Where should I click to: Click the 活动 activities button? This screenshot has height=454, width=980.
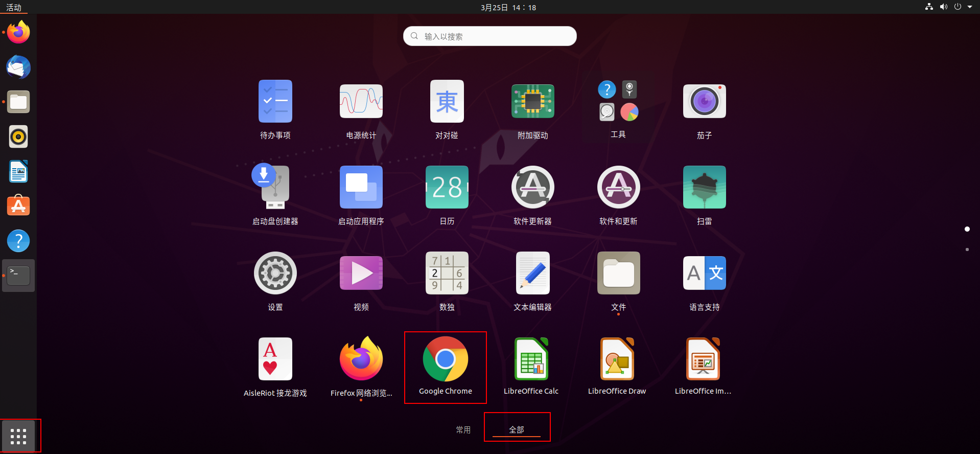point(14,7)
